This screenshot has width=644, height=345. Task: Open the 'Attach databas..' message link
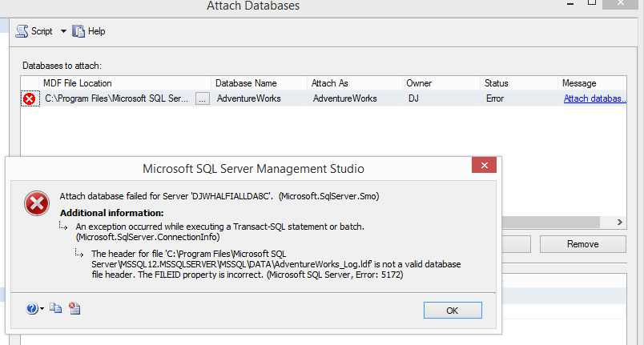pos(594,98)
